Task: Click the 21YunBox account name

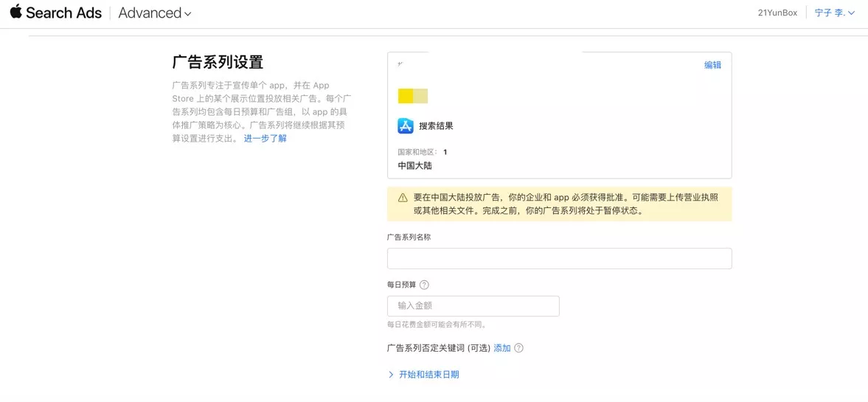Action: (777, 13)
